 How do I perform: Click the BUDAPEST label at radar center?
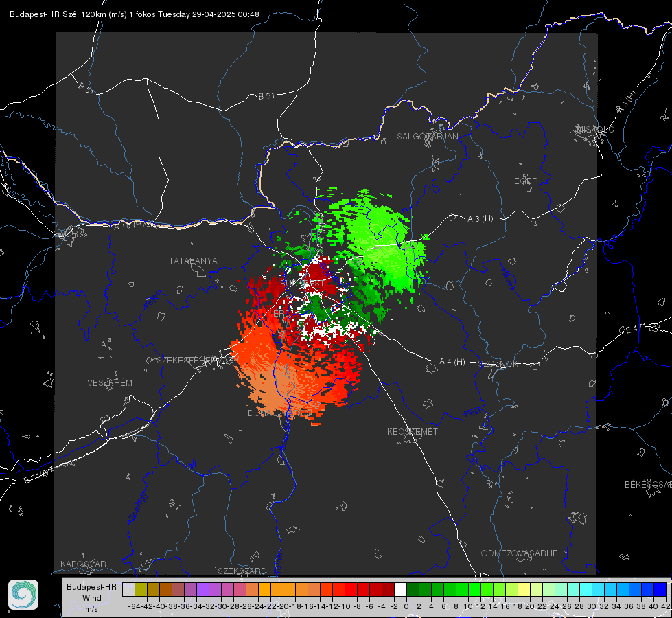pos(302,283)
